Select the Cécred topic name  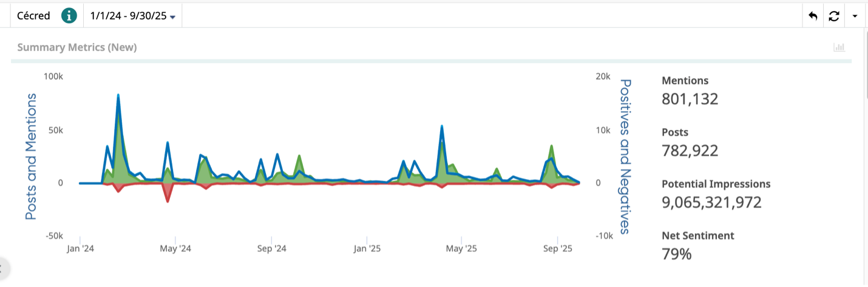pyautogui.click(x=33, y=16)
